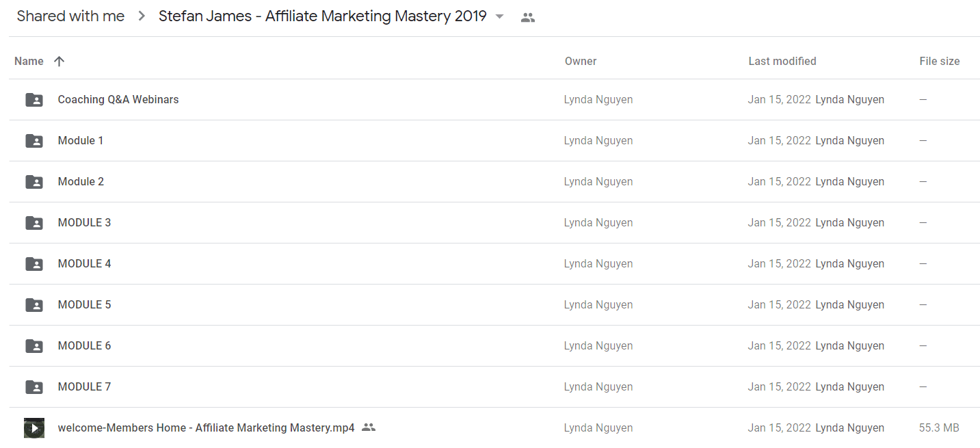Click modifier name Lynda Nguyen after Module 1 date
This screenshot has width=980, height=448.
(x=850, y=140)
